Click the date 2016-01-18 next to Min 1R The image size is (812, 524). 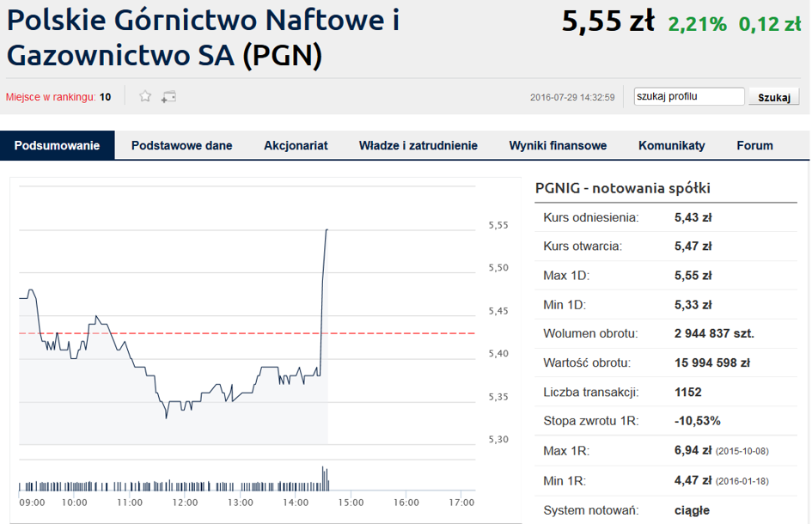[742, 481]
